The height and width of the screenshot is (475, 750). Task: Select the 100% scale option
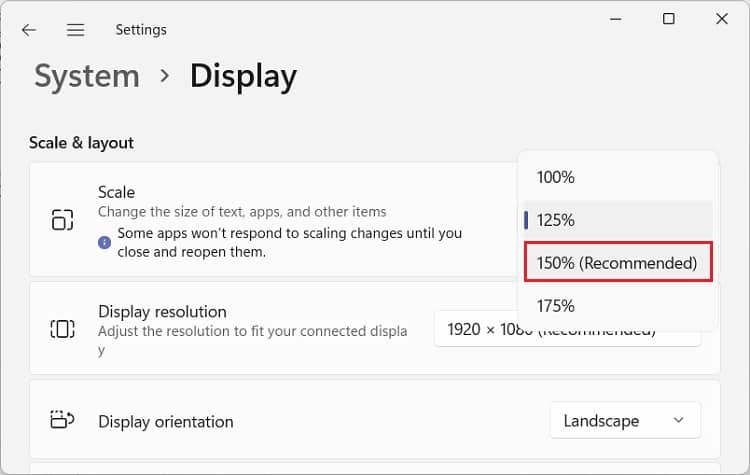[556, 177]
